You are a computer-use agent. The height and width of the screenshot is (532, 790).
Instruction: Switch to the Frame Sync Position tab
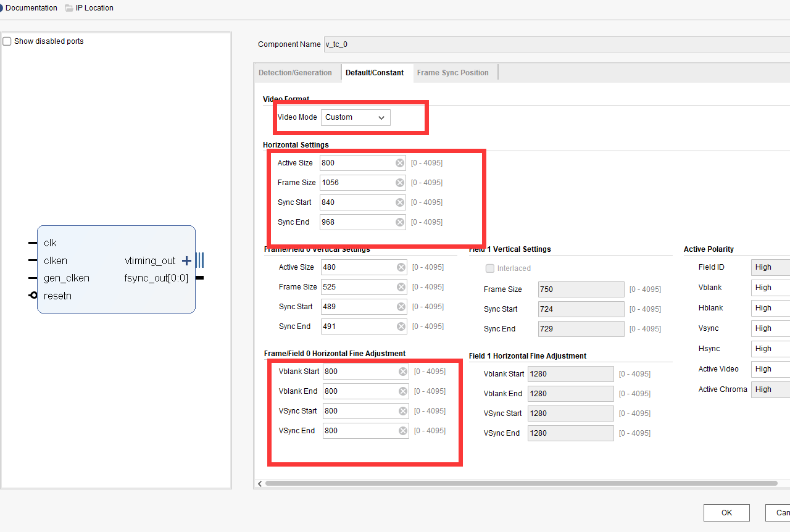[454, 72]
